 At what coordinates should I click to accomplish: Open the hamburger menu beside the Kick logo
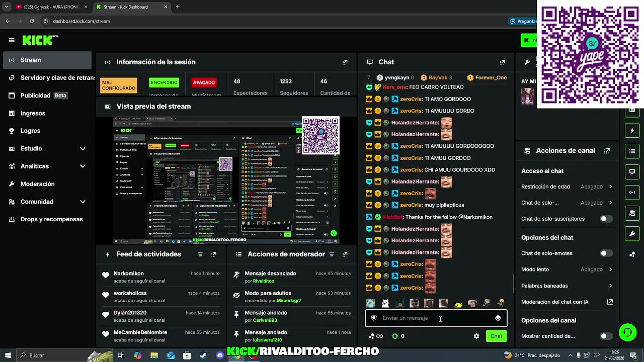click(12, 40)
